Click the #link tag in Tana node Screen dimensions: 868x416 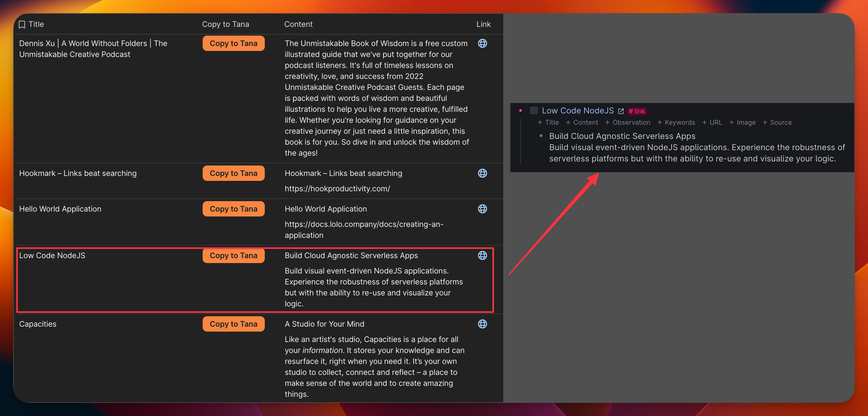point(637,111)
